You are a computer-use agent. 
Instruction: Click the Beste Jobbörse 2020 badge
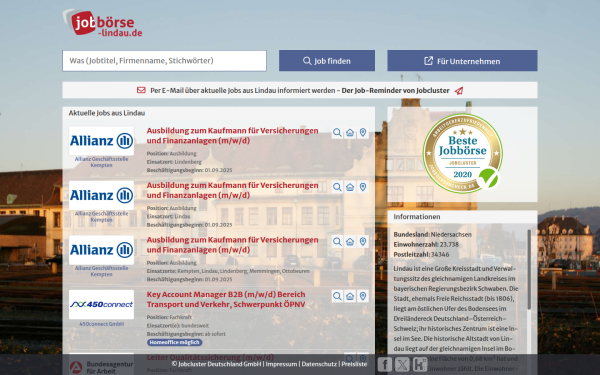(x=463, y=153)
